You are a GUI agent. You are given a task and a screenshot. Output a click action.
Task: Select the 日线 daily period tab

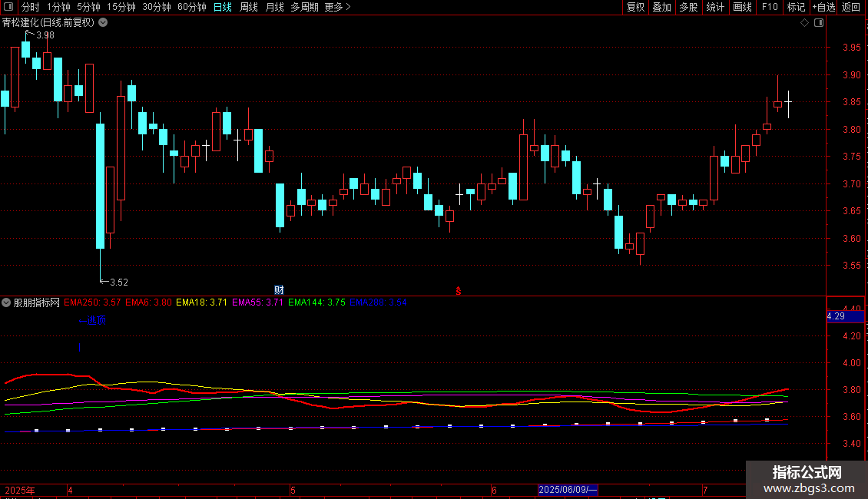pos(223,7)
